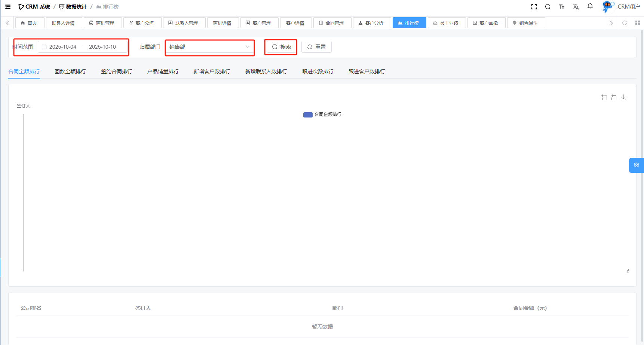Click the hamburger menu collapse icon
Image resolution: width=644 pixels, height=345 pixels.
8,7
